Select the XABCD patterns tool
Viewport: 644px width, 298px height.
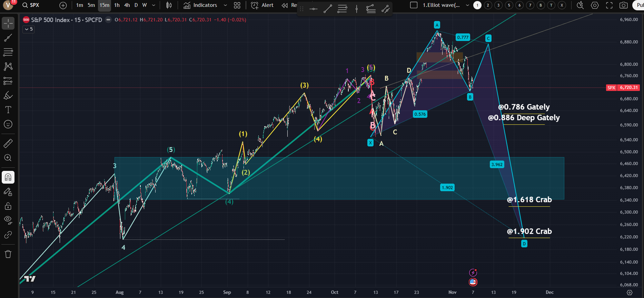point(8,66)
